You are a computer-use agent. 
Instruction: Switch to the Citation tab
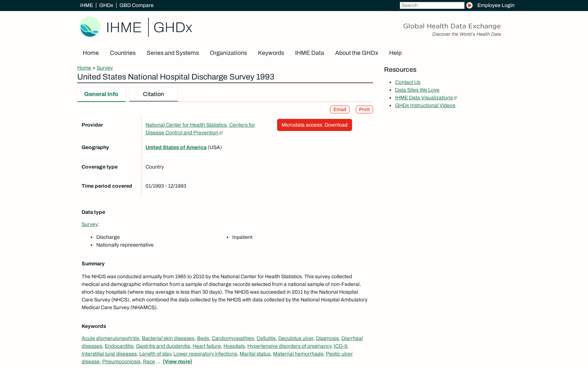tap(154, 94)
